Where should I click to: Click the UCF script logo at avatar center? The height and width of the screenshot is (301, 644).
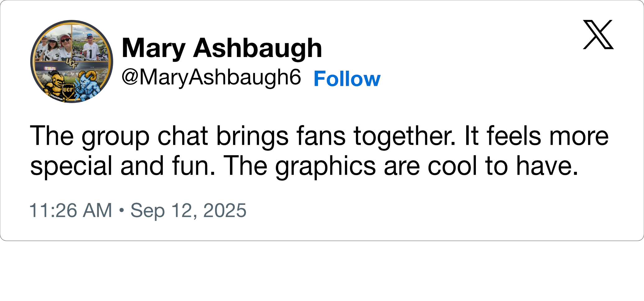click(71, 63)
